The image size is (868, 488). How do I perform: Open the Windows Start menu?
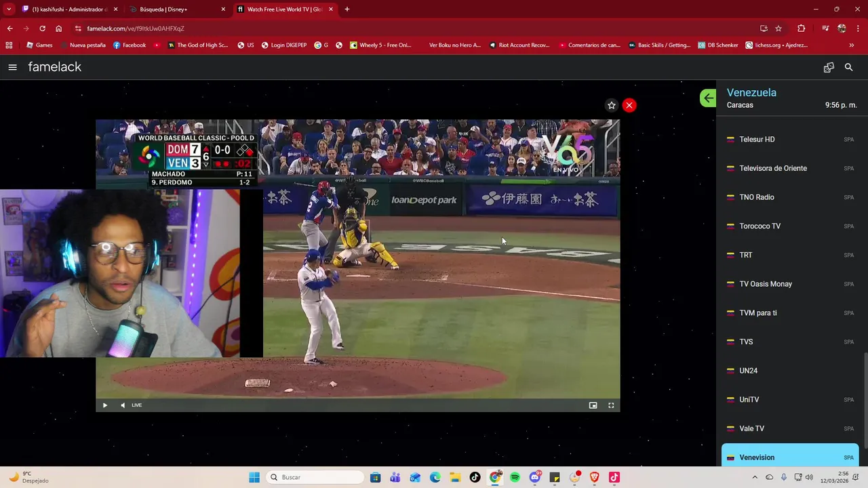tap(254, 477)
